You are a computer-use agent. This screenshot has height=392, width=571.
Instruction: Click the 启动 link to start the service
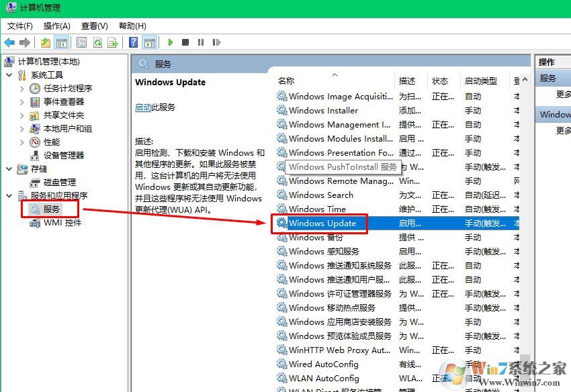click(x=143, y=107)
